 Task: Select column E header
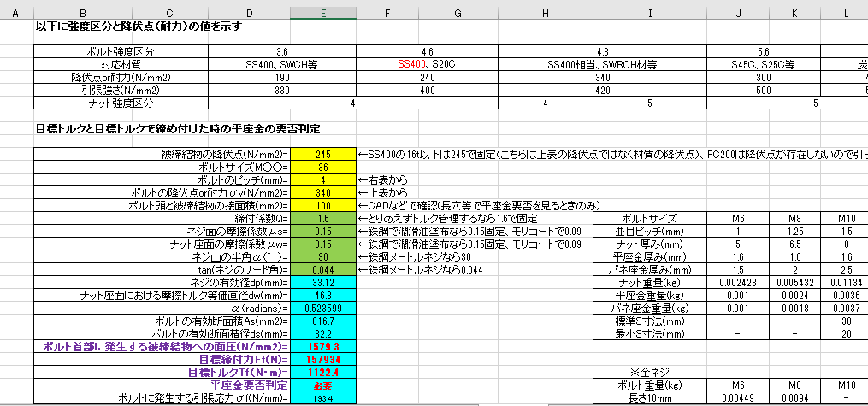click(x=322, y=13)
